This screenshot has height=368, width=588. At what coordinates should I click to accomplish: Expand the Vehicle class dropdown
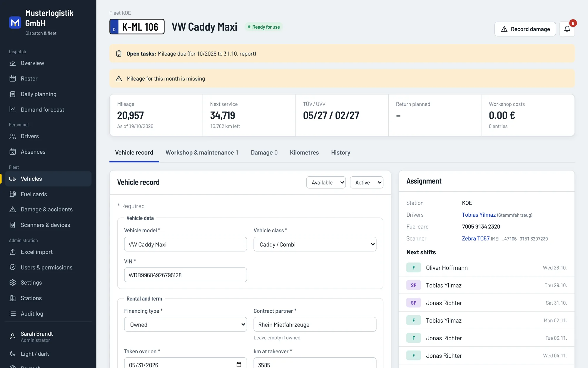315,244
